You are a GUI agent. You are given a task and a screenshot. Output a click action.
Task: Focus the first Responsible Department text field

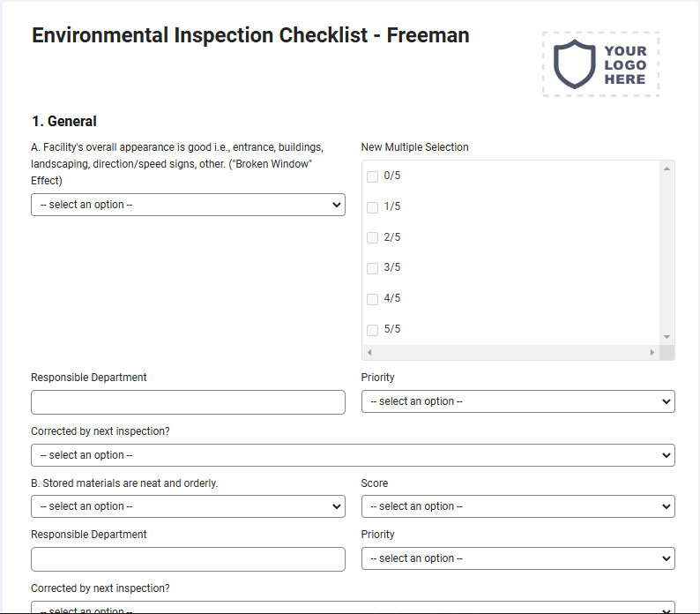[188, 402]
